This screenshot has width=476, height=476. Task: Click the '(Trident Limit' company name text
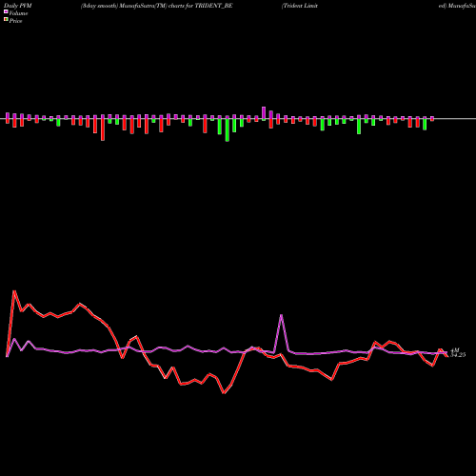tap(300, 6)
